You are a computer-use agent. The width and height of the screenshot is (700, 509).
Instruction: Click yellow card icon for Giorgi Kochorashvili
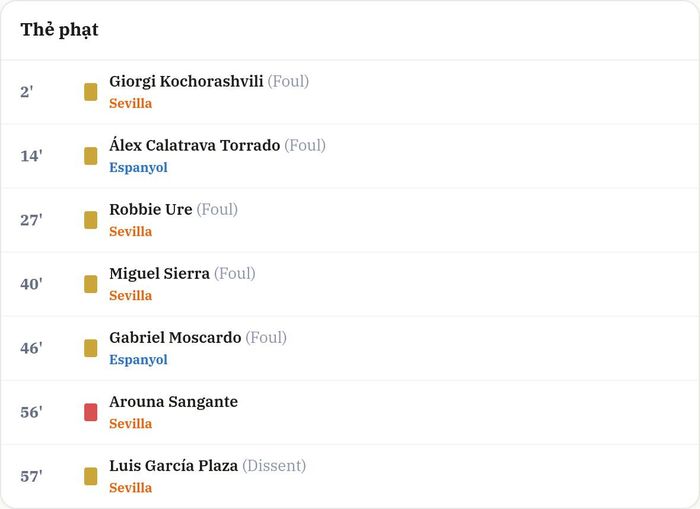[x=91, y=92]
